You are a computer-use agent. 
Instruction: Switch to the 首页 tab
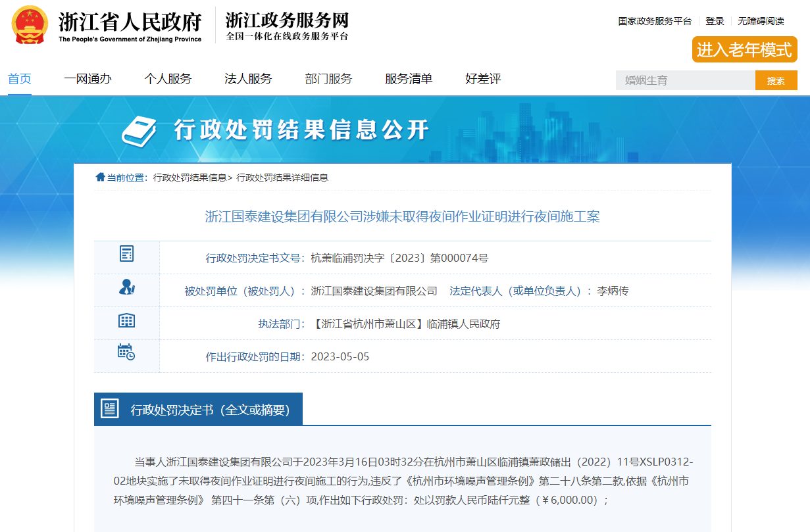tap(20, 78)
